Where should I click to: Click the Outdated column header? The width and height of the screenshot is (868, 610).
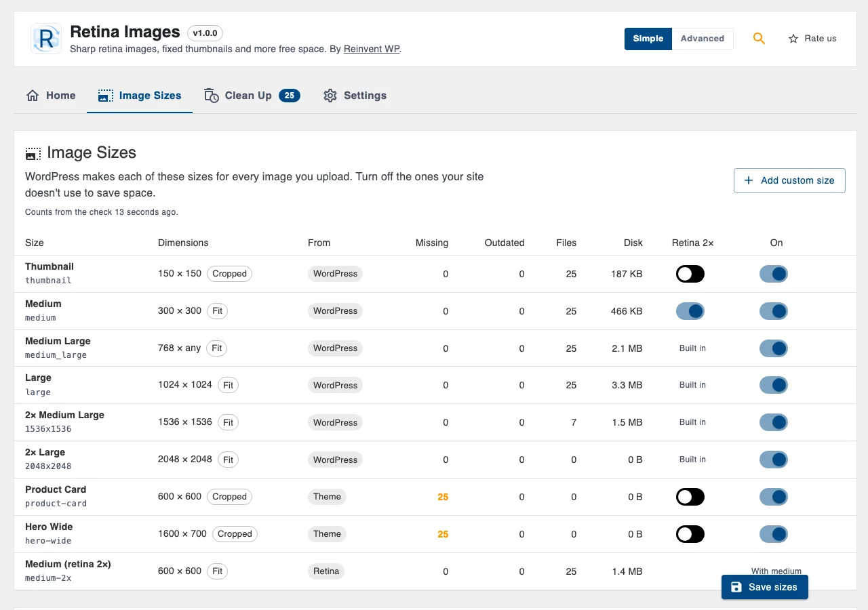pyautogui.click(x=505, y=243)
